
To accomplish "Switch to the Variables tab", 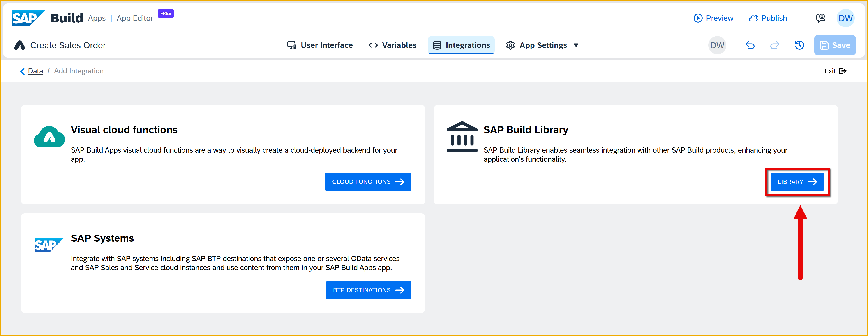I will [x=392, y=45].
